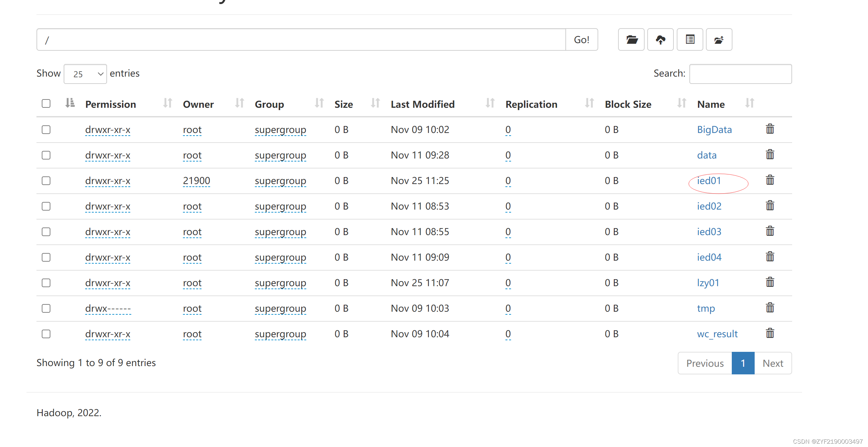Click the trash icon for the tmp row
The height and width of the screenshot is (447, 868).
click(x=770, y=308)
